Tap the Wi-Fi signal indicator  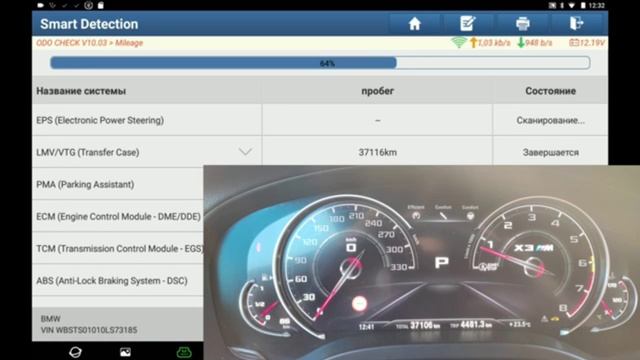(459, 42)
